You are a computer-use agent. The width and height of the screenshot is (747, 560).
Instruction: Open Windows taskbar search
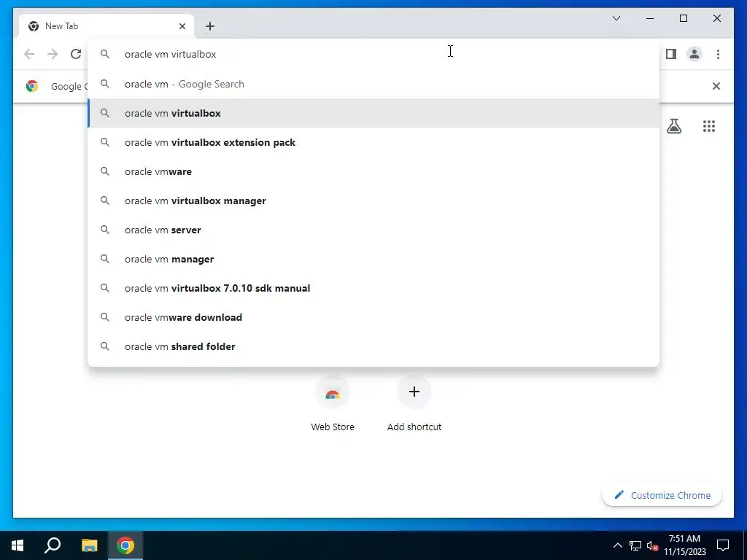53,545
